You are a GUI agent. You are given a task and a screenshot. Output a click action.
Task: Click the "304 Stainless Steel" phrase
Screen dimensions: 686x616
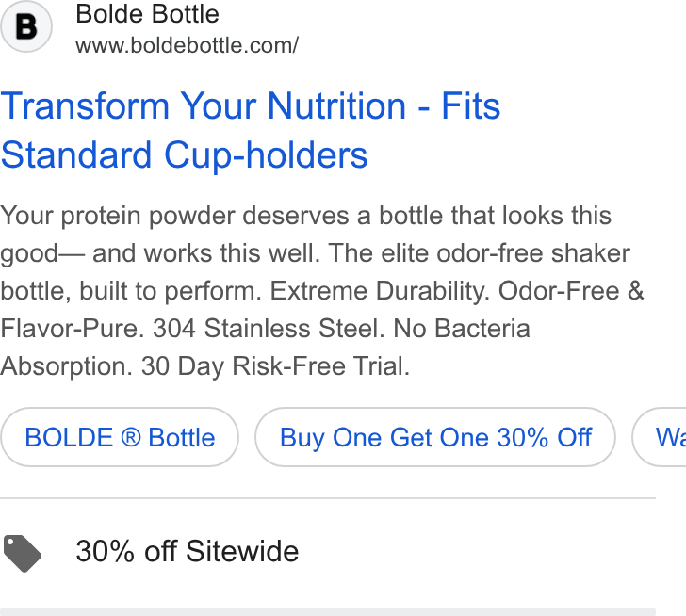[x=266, y=329]
